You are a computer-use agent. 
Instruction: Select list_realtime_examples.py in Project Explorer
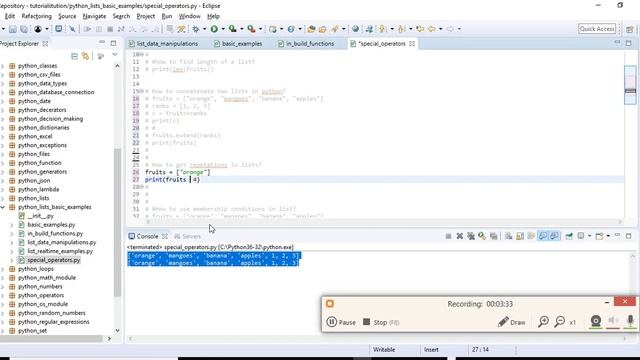(60, 251)
